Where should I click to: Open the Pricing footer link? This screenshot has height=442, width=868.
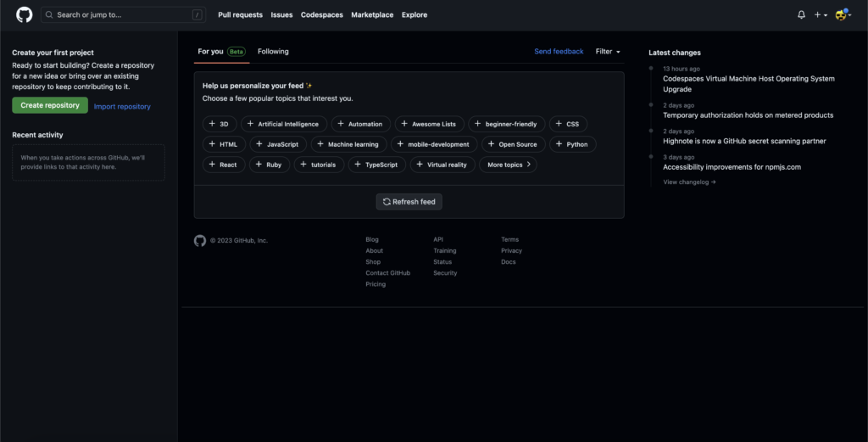(x=376, y=284)
